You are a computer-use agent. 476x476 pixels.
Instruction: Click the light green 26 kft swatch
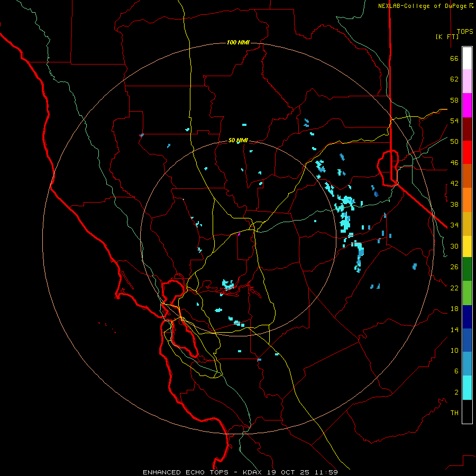467,293
